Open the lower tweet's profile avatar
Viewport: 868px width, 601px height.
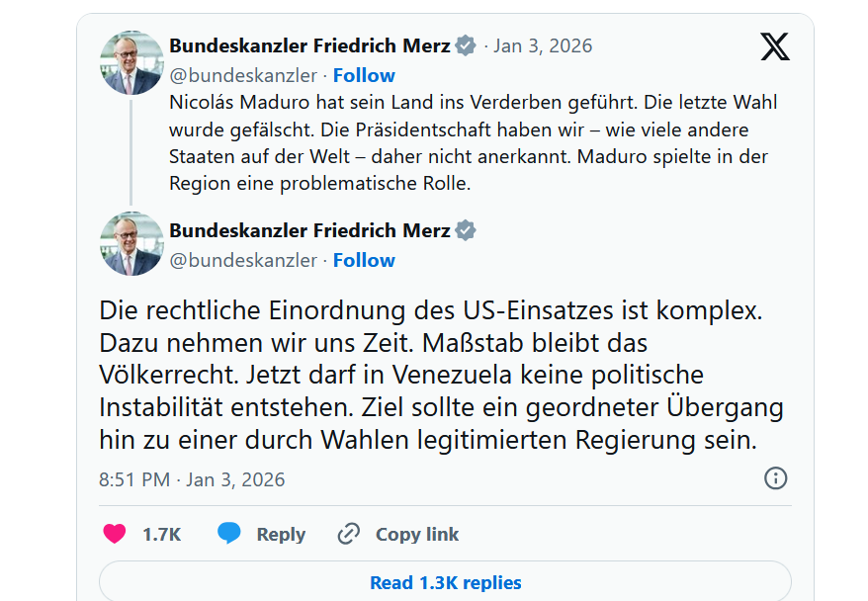click(131, 243)
